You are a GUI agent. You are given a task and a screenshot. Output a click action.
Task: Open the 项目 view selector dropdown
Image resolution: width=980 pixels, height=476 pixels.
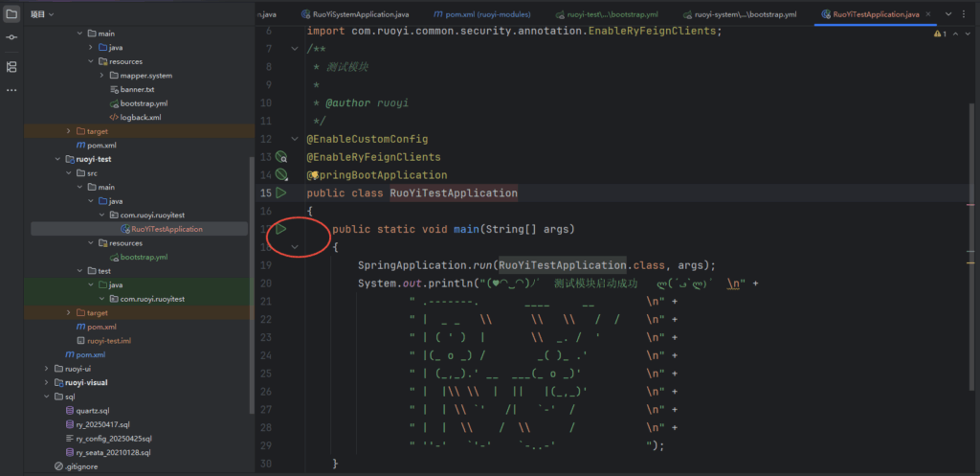[42, 14]
